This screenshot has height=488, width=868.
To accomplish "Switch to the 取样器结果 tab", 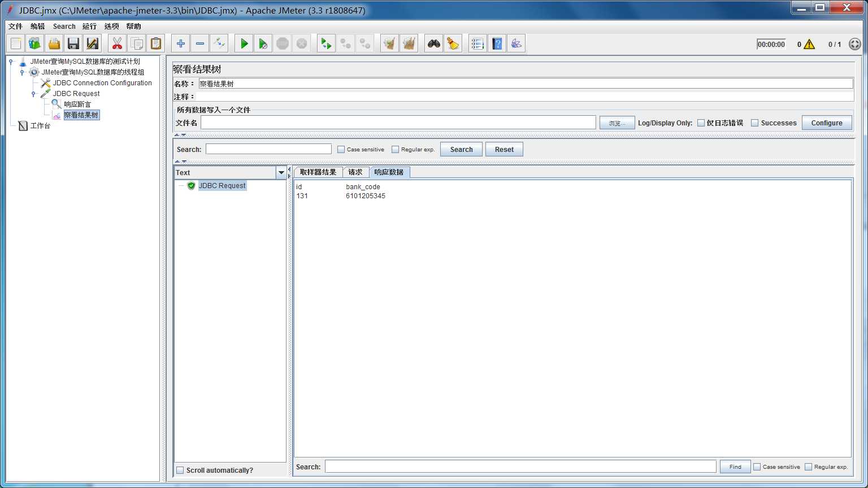I will point(318,172).
